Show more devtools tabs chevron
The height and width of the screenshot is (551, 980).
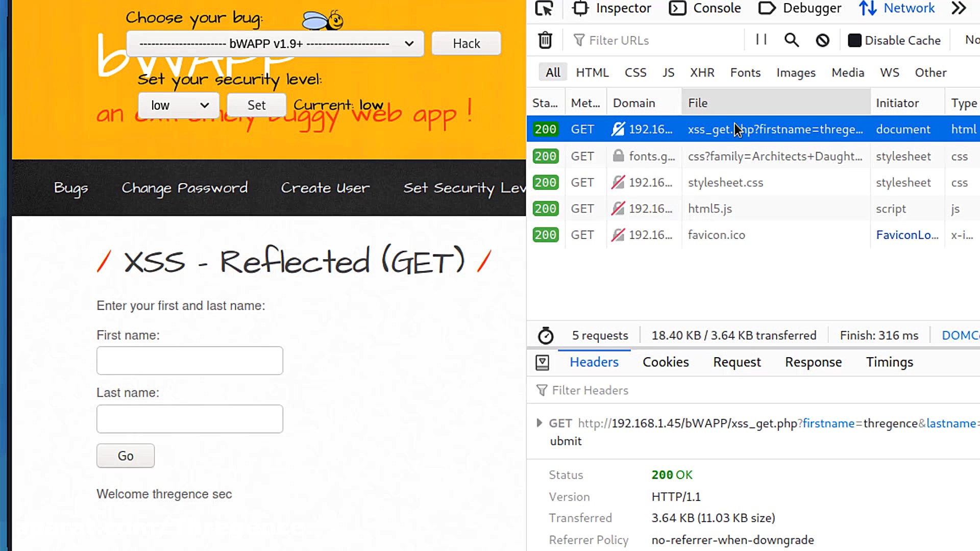[x=959, y=9]
